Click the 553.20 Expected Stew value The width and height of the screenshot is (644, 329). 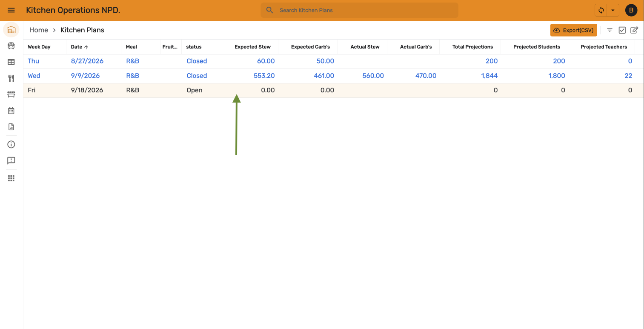pyautogui.click(x=264, y=76)
